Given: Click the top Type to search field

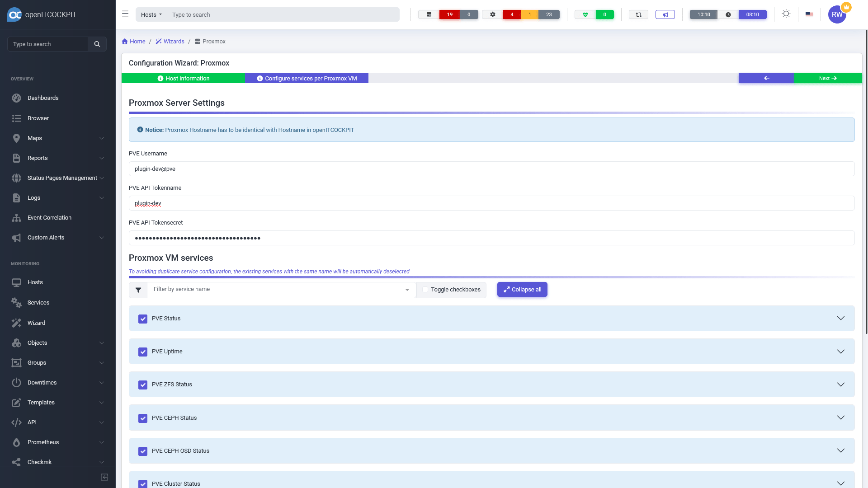Looking at the screenshot, I should [x=283, y=14].
